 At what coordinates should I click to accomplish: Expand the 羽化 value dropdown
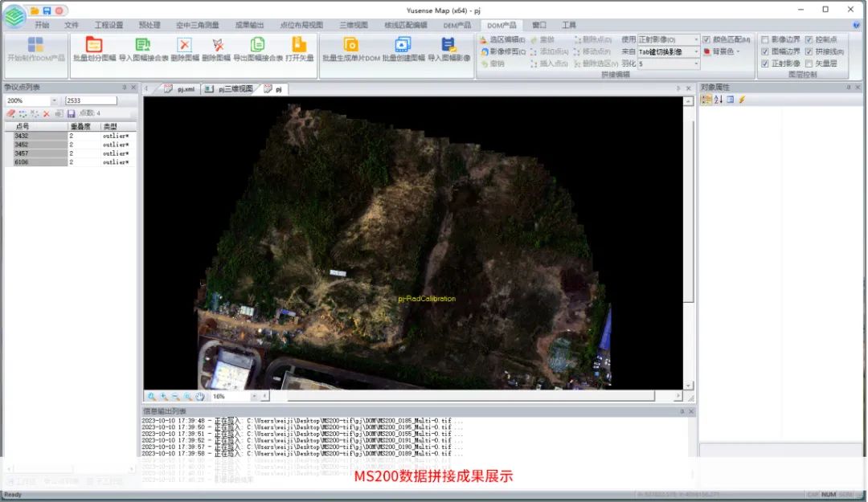coord(696,63)
